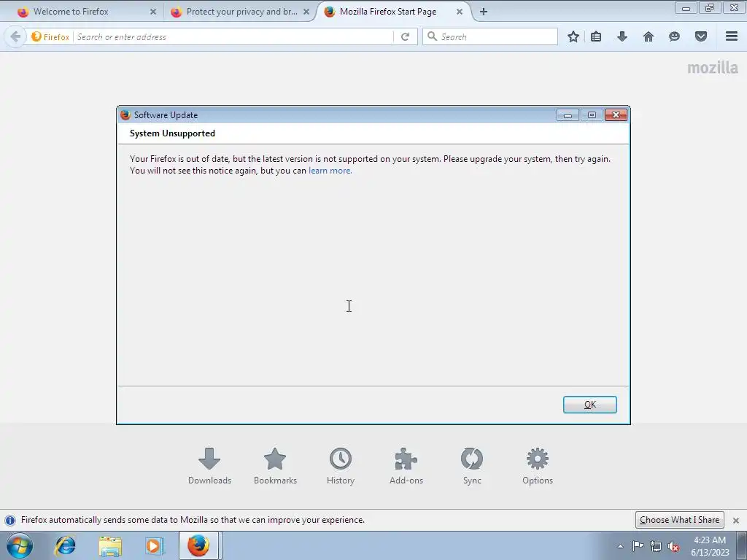Minimize the Software Update dialog
747x560 pixels.
coord(568,114)
